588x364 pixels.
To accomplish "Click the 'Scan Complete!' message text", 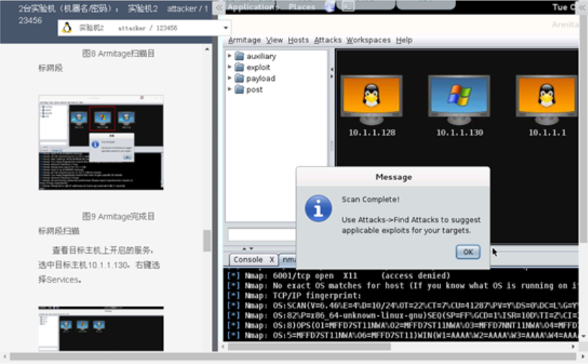I will coord(370,199).
